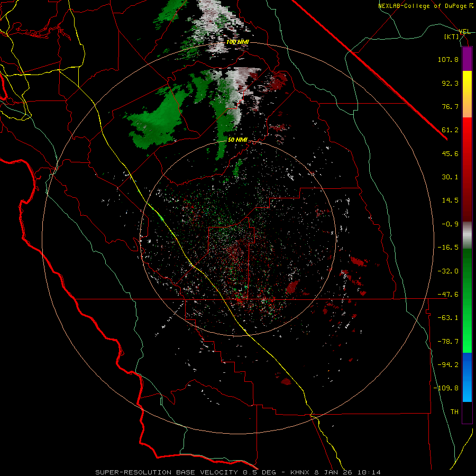Viewport: 476px width, 476px height.
Task: Click the [KT] units label
Action: pos(452,36)
